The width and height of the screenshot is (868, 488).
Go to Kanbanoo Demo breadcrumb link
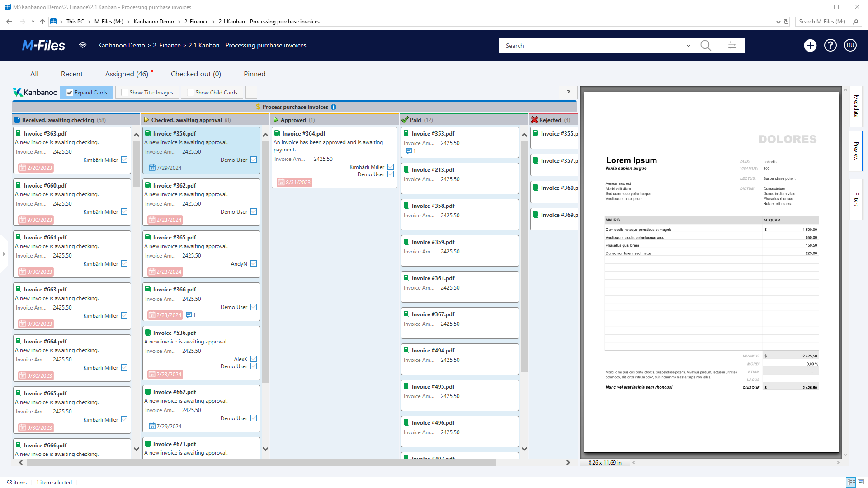coord(122,45)
